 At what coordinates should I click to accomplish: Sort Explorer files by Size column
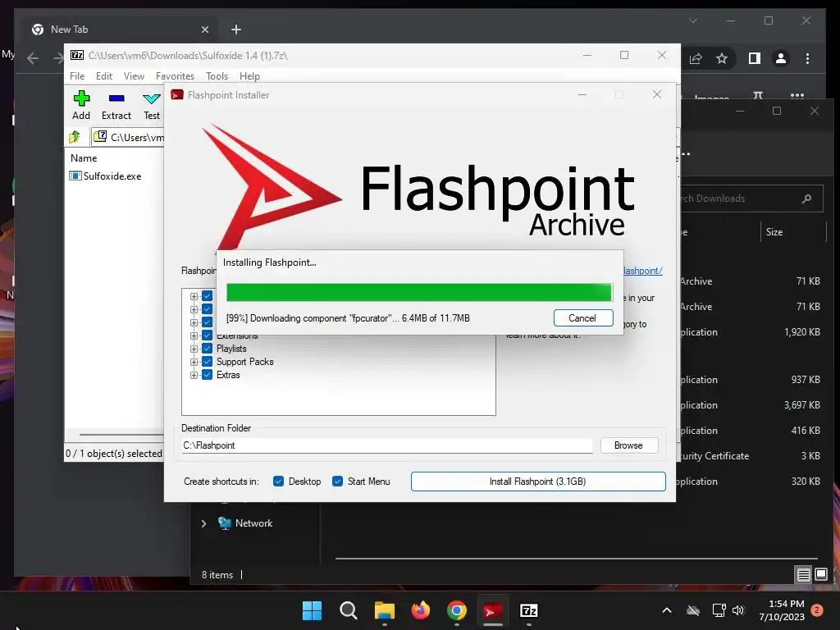[x=774, y=232]
